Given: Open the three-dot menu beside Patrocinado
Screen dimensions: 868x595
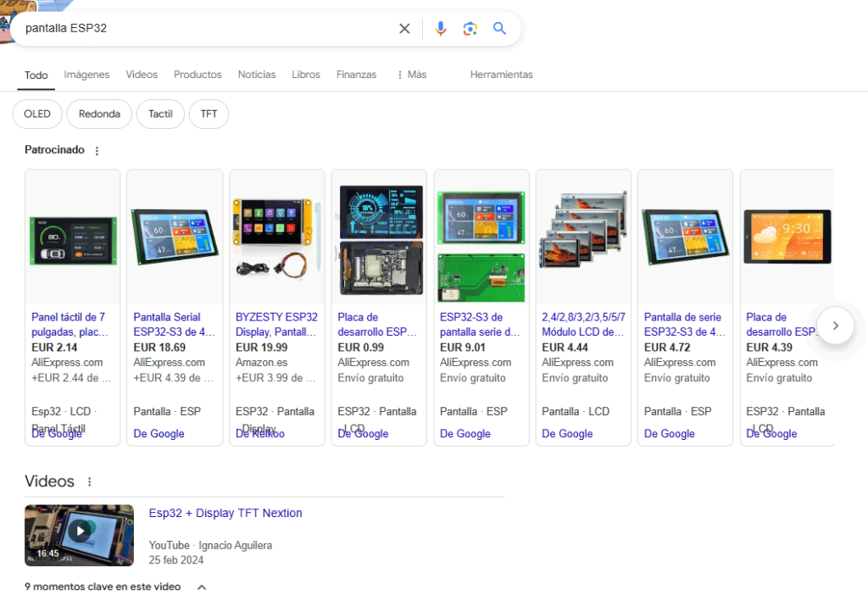Looking at the screenshot, I should (x=97, y=151).
